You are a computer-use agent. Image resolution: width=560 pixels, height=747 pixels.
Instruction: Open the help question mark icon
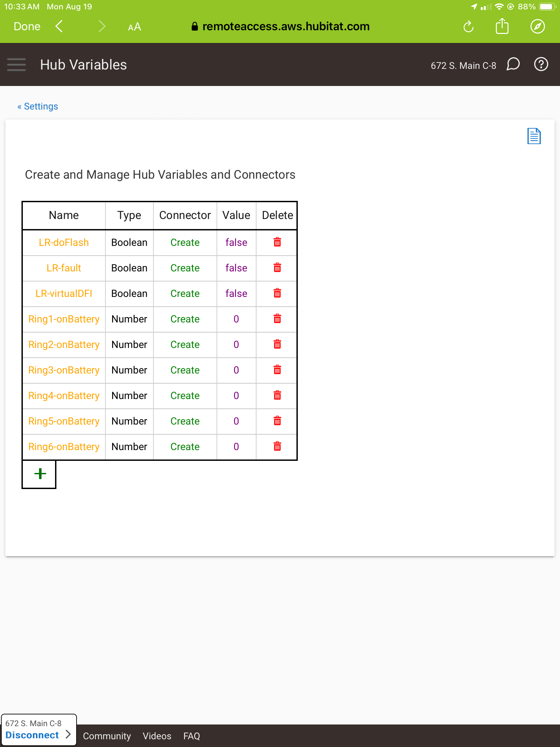541,64
